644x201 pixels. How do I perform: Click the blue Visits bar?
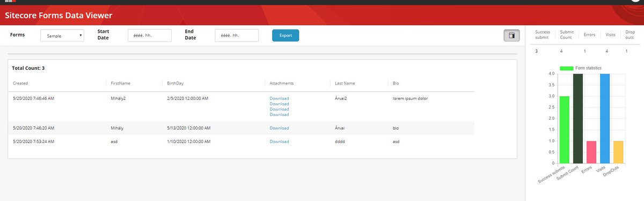(x=605, y=118)
